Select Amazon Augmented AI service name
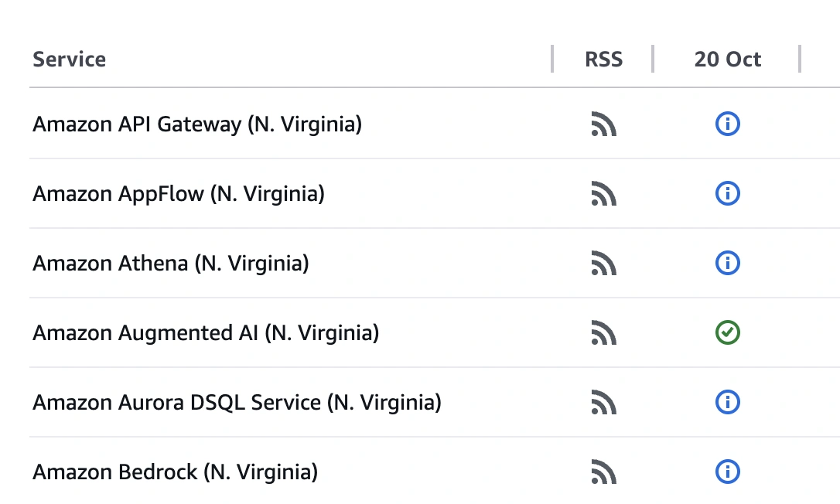This screenshot has height=504, width=840. (205, 333)
